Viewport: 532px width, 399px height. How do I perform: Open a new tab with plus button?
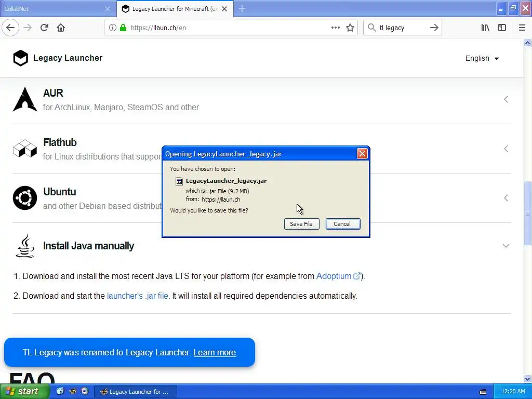[x=242, y=8]
